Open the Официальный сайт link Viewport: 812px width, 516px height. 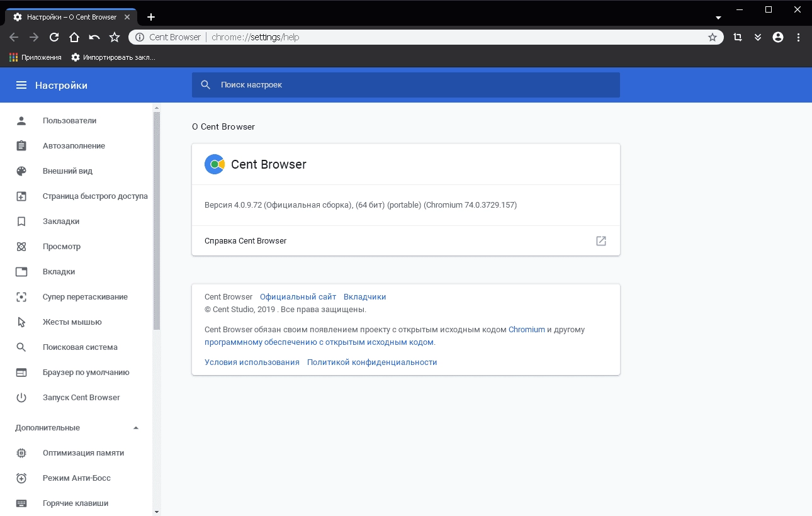pos(298,296)
